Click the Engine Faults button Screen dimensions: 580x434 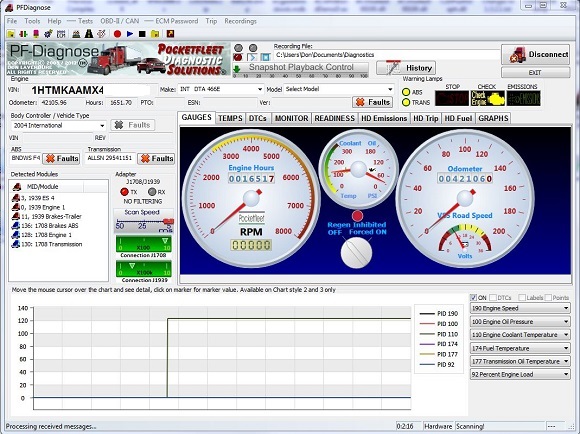tap(372, 102)
